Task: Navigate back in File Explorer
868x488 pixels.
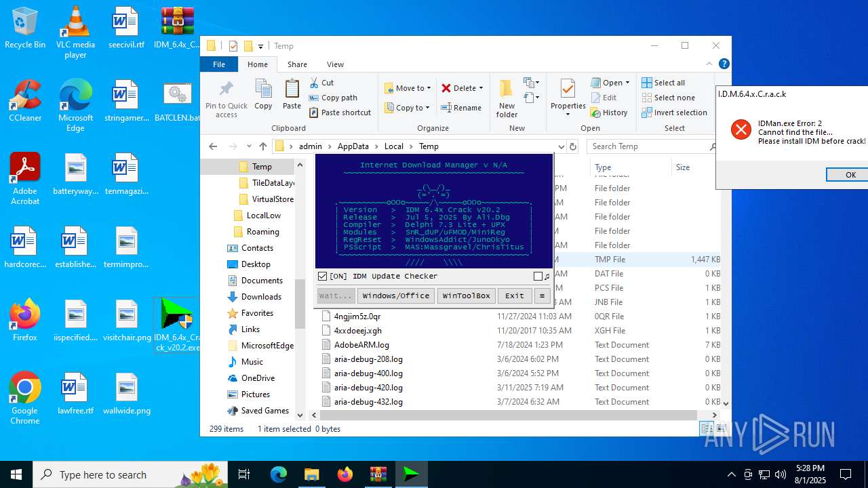Action: point(213,146)
